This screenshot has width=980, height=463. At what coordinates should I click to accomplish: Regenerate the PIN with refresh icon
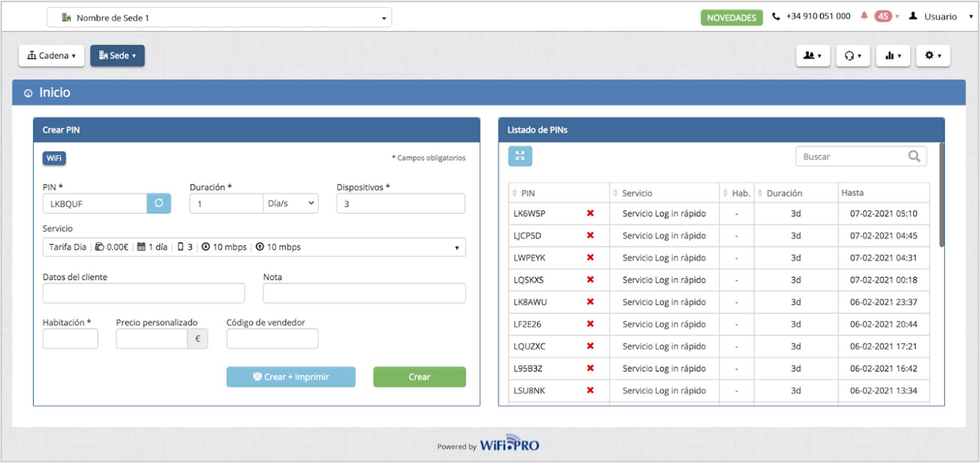158,203
